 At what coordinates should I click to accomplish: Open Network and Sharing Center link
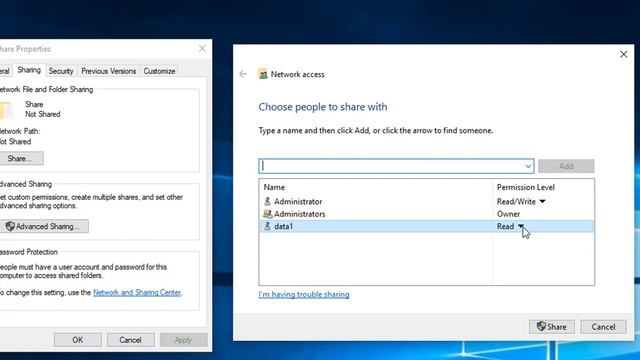pos(137,292)
